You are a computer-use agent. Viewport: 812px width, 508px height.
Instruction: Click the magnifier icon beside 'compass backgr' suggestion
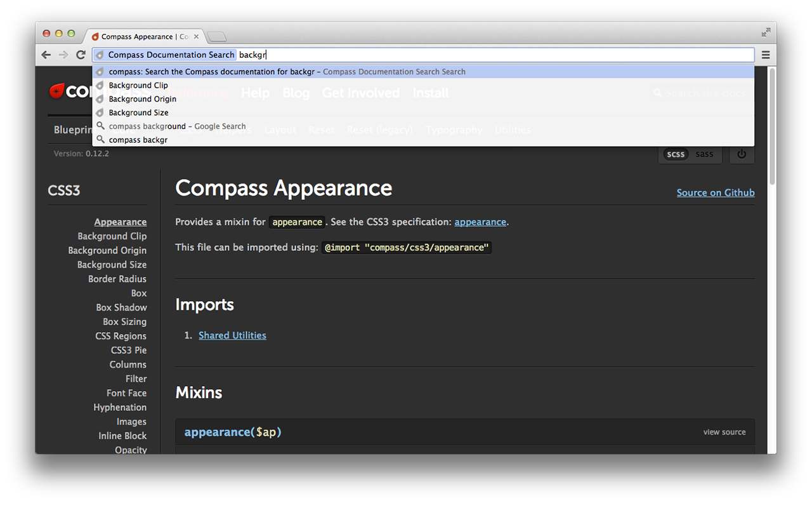pos(100,140)
